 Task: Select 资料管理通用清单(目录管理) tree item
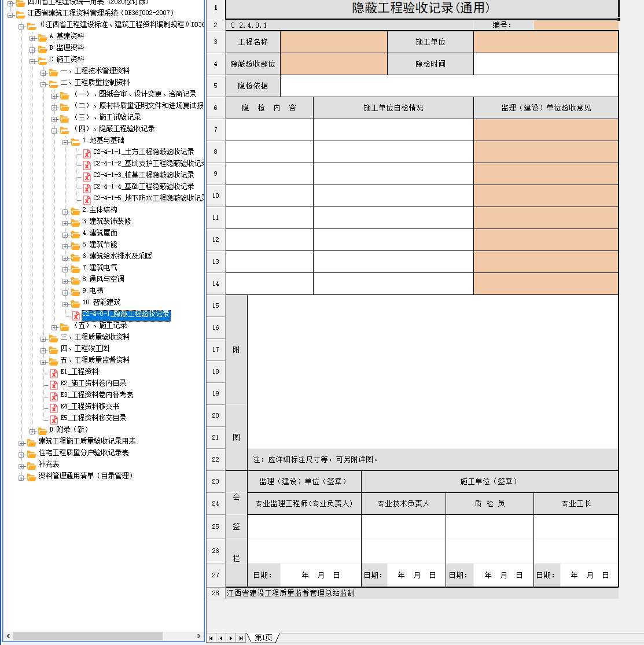pos(85,476)
